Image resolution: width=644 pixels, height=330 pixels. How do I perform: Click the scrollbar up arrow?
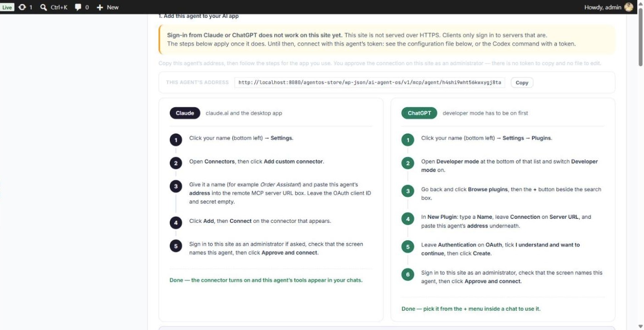(x=641, y=3)
